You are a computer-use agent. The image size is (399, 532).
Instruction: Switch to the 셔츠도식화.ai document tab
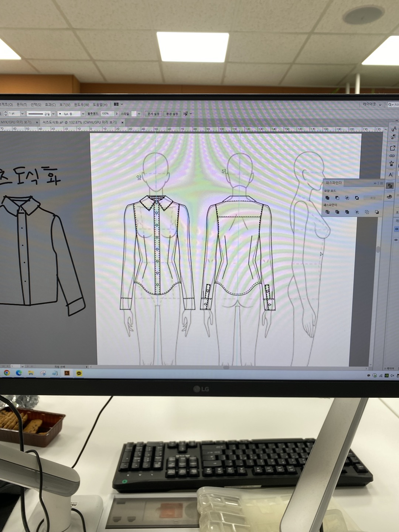tap(79, 122)
